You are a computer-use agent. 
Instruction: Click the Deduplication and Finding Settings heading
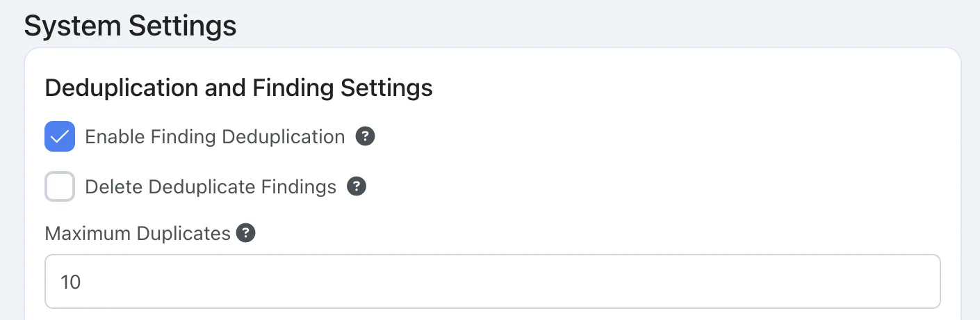(238, 88)
